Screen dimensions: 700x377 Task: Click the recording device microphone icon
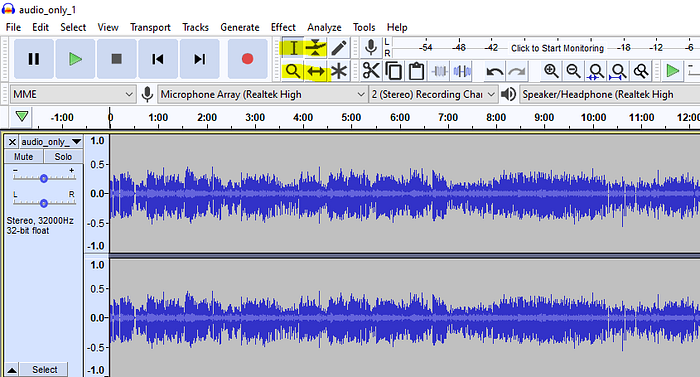pos(147,94)
